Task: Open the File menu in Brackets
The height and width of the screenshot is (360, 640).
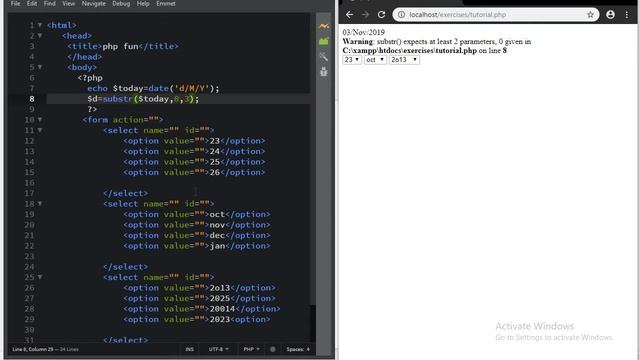Action: point(16,4)
